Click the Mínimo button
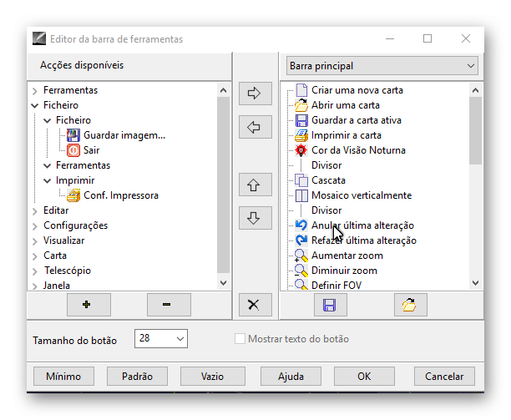 point(63,377)
